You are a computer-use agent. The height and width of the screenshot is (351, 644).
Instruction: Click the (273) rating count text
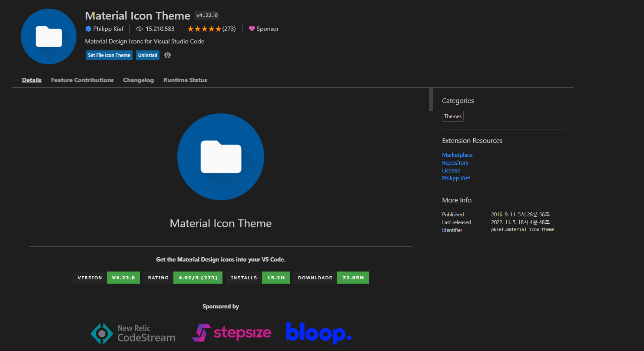(x=229, y=29)
